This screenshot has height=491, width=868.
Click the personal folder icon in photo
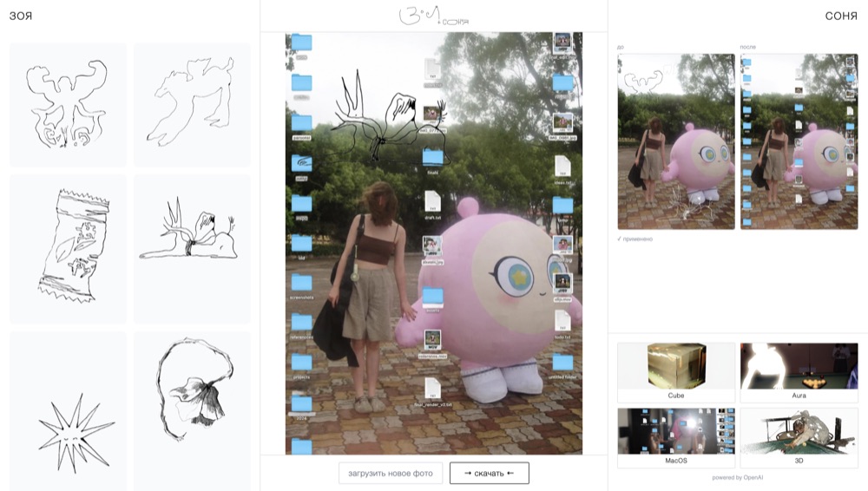coord(302,124)
